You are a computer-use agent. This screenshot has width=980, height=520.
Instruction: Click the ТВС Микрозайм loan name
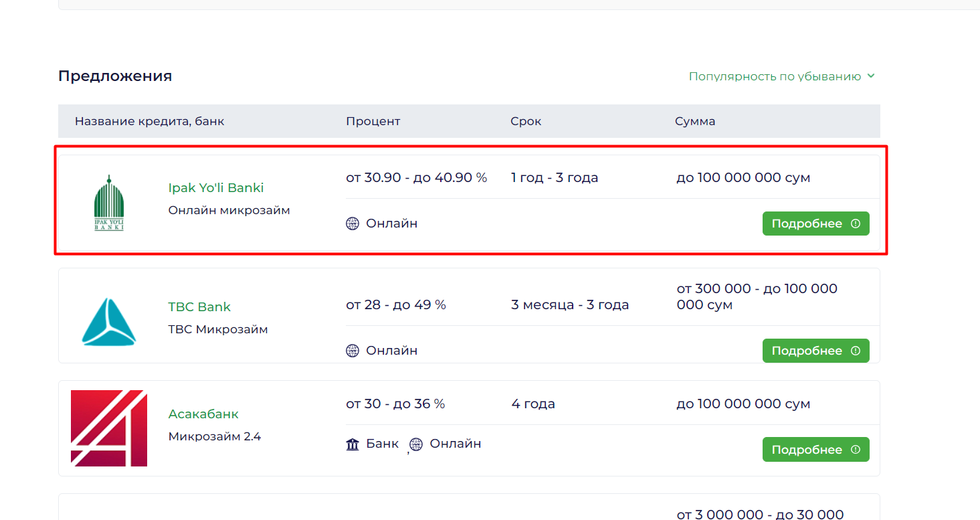click(218, 329)
